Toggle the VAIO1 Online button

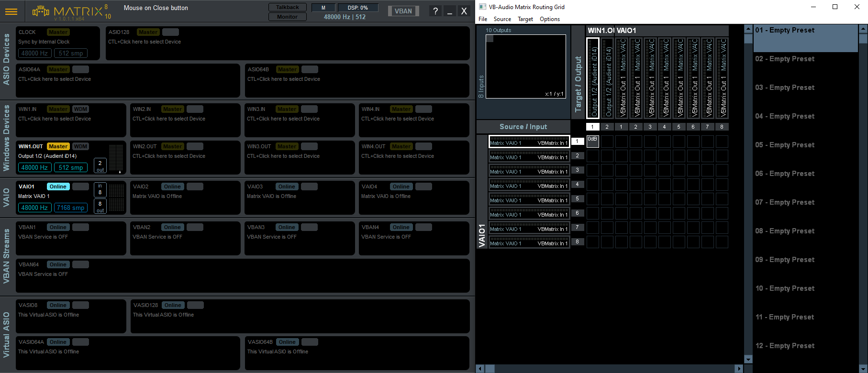[58, 186]
